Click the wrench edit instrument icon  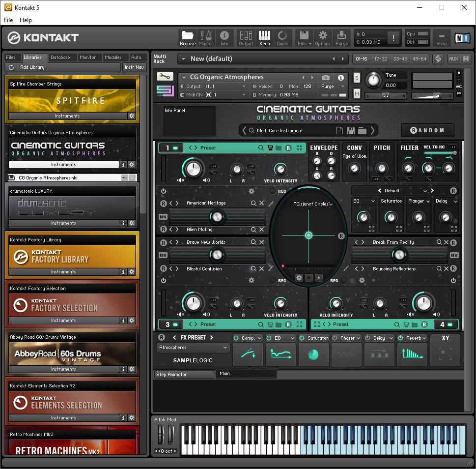[x=165, y=76]
